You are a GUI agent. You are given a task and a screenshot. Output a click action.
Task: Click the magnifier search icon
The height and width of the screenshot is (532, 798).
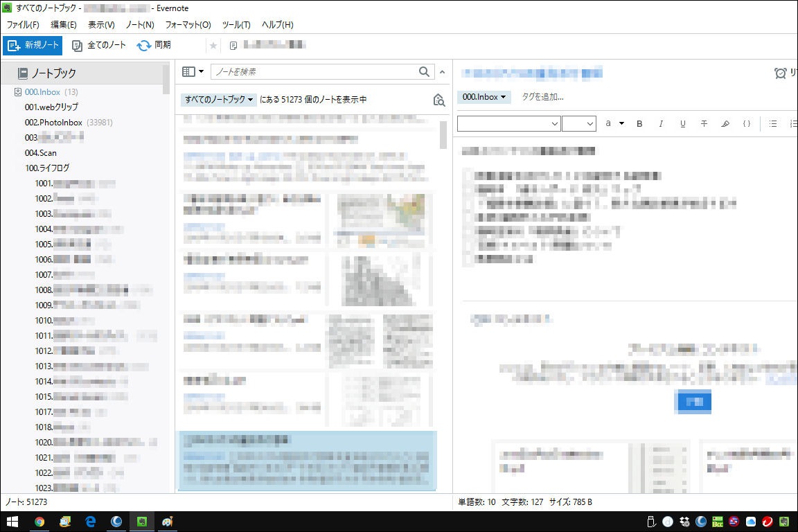(424, 72)
